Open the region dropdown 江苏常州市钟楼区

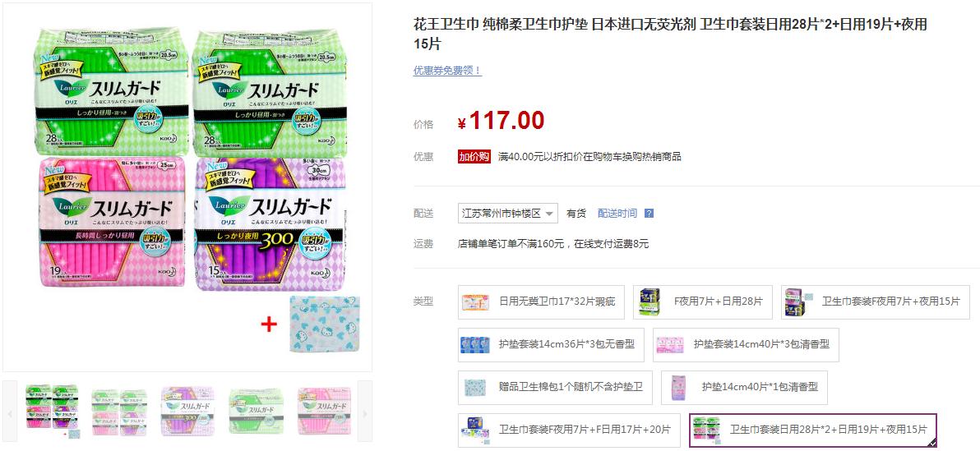pyautogui.click(x=507, y=213)
